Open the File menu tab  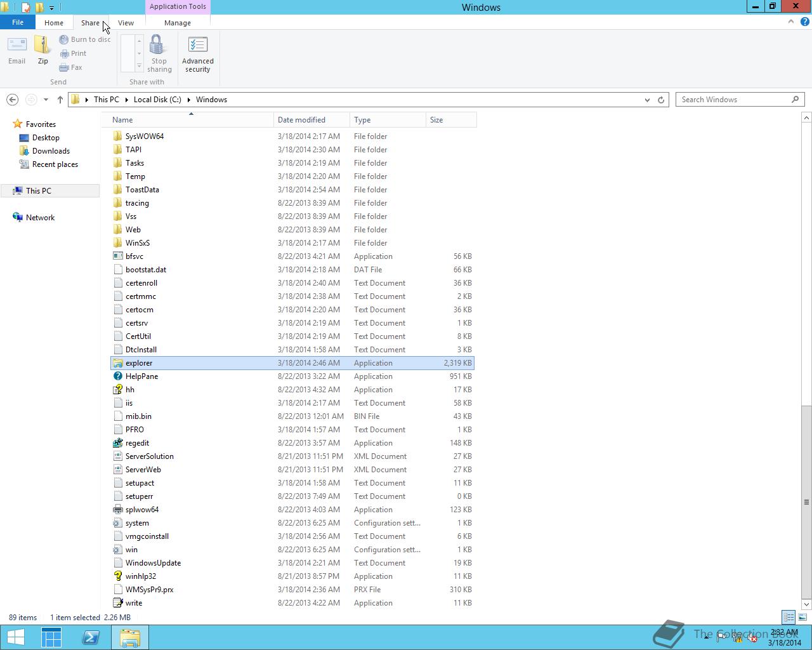(x=18, y=22)
